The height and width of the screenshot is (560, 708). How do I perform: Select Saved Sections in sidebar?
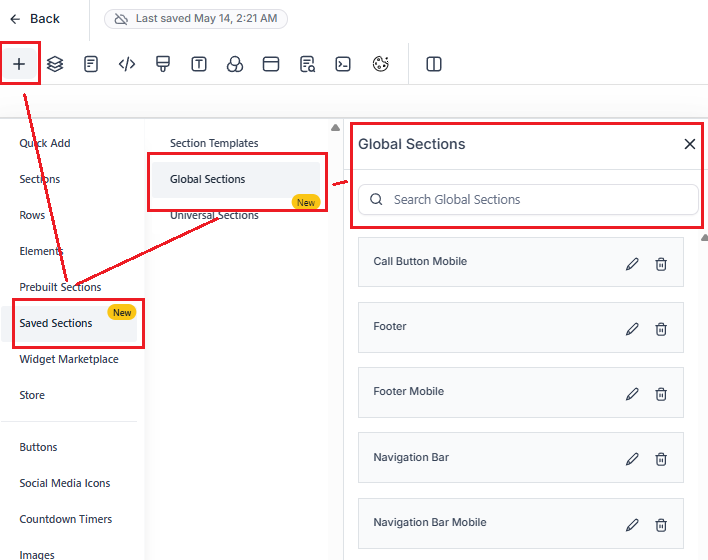pyautogui.click(x=56, y=323)
